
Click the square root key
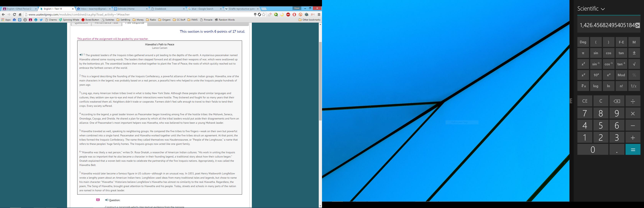coord(634,64)
